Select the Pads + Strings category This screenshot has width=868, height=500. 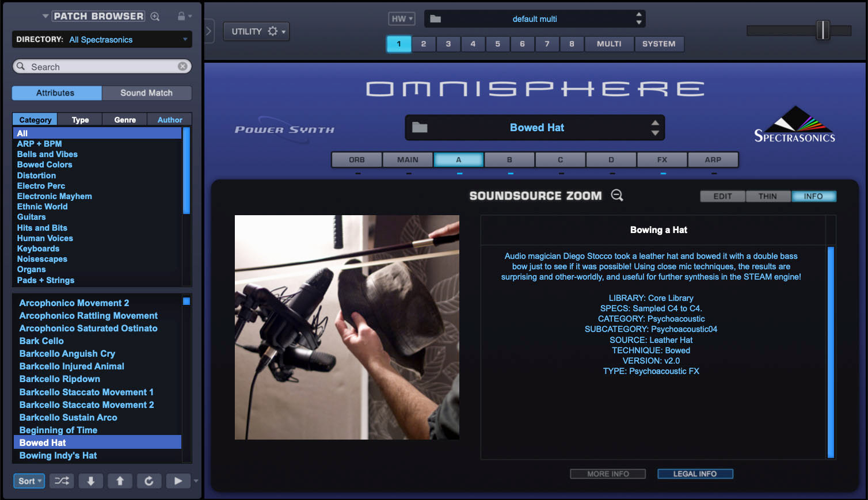coord(45,280)
